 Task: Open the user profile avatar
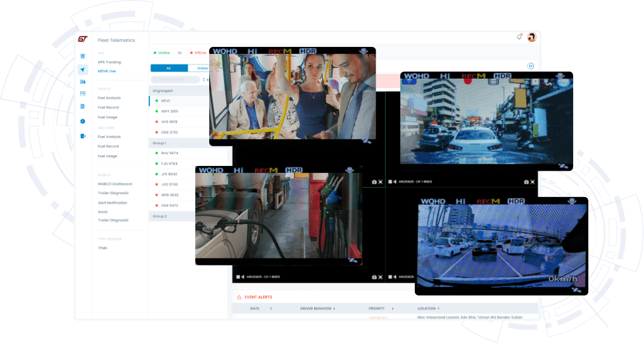click(531, 37)
